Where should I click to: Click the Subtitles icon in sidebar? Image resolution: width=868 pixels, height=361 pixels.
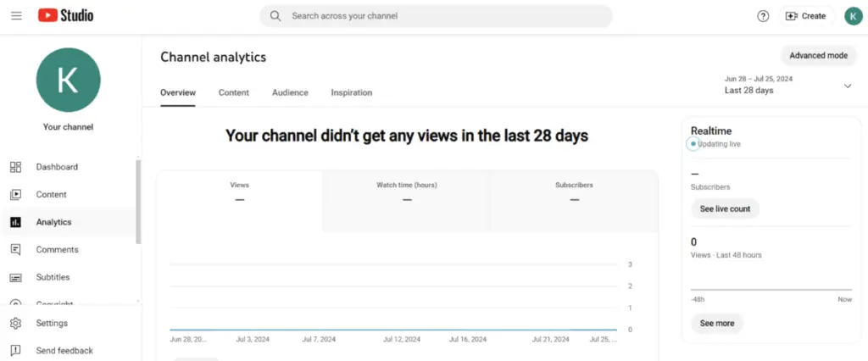pyautogui.click(x=15, y=278)
